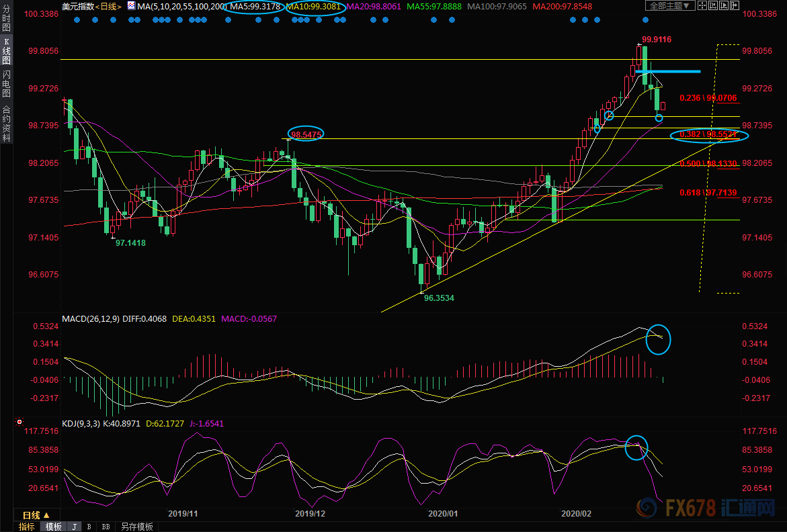The width and height of the screenshot is (787, 532).
Task: Expand the 日线 period selector at bottom left
Action: [x=36, y=515]
